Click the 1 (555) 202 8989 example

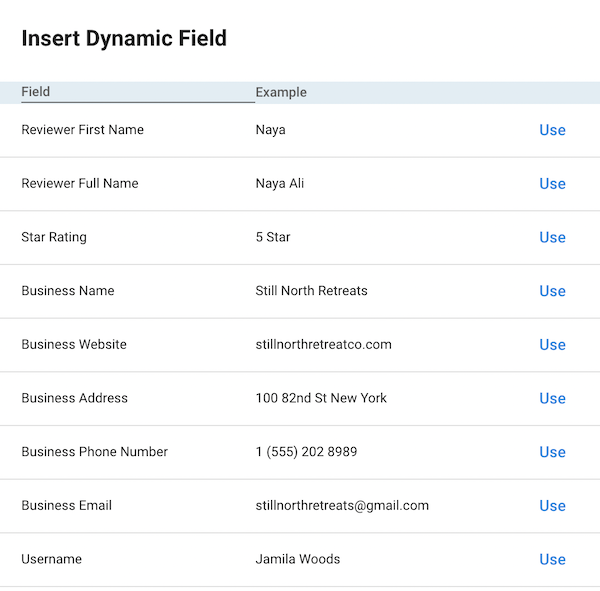(x=306, y=452)
